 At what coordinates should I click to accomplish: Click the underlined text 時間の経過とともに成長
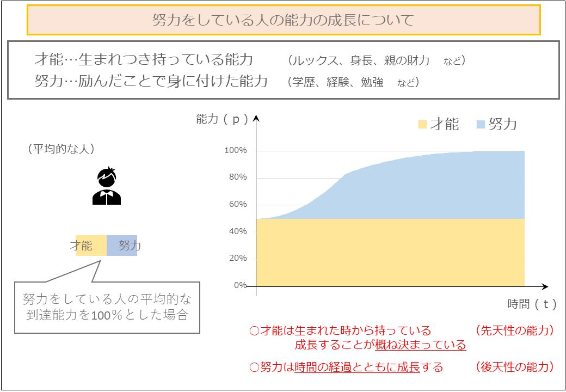click(x=357, y=367)
